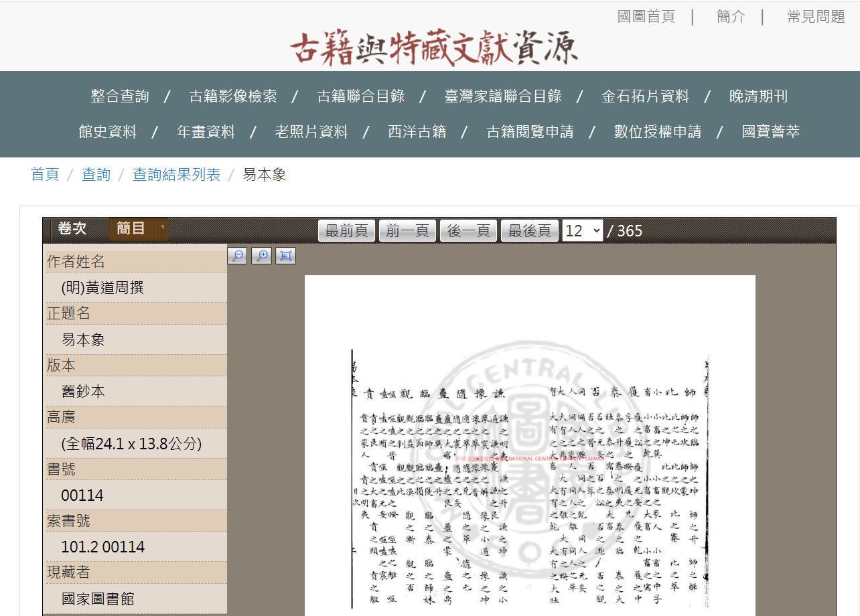860x616 pixels.
Task: Open the 常見問題 link
Action: tap(816, 17)
